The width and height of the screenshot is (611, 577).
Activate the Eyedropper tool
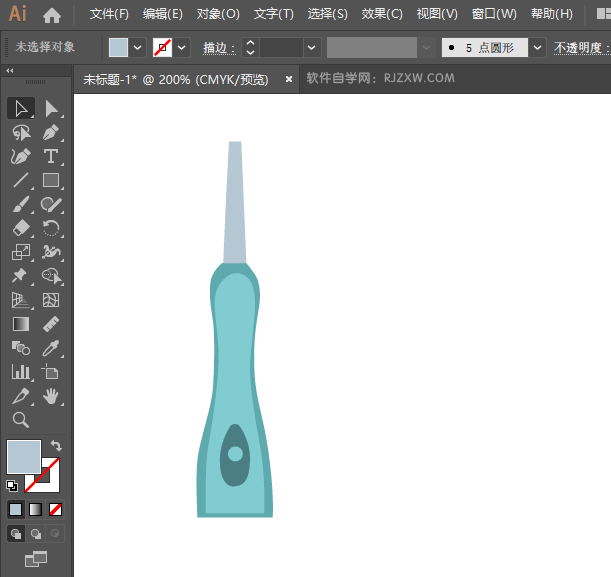click(x=51, y=348)
